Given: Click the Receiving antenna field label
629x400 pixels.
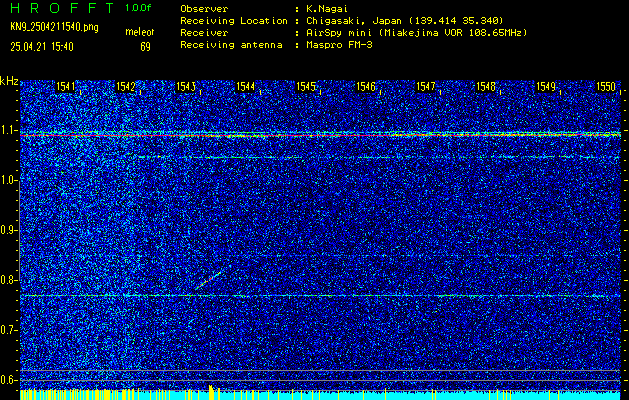Looking at the screenshot, I should (x=231, y=45).
